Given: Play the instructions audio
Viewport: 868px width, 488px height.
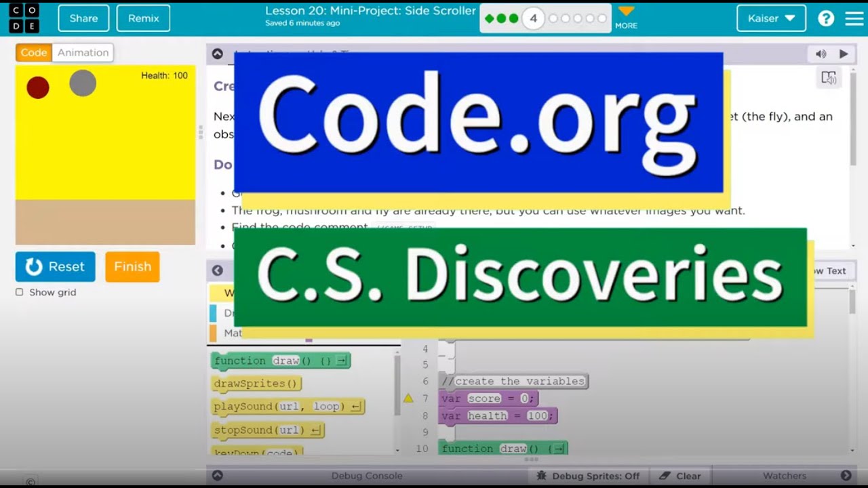Looking at the screenshot, I should (844, 54).
